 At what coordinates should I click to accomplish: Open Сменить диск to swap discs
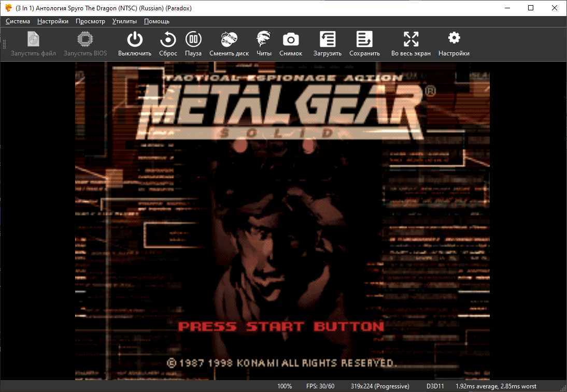(x=229, y=44)
